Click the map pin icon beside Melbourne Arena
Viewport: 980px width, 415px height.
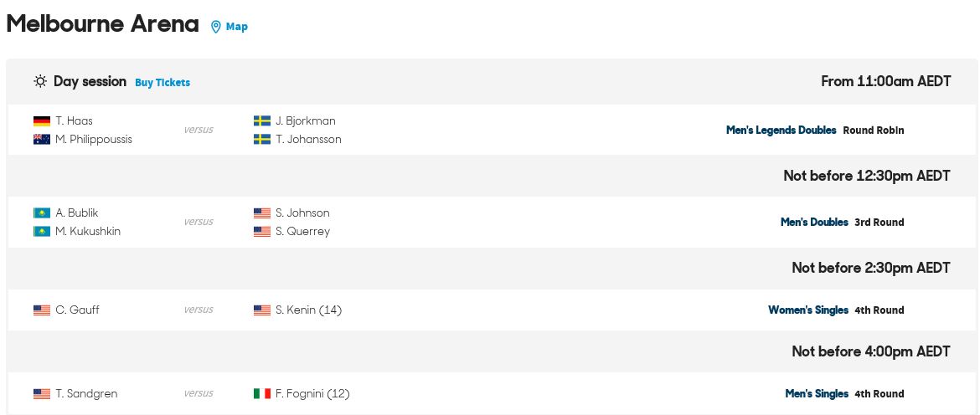click(215, 27)
